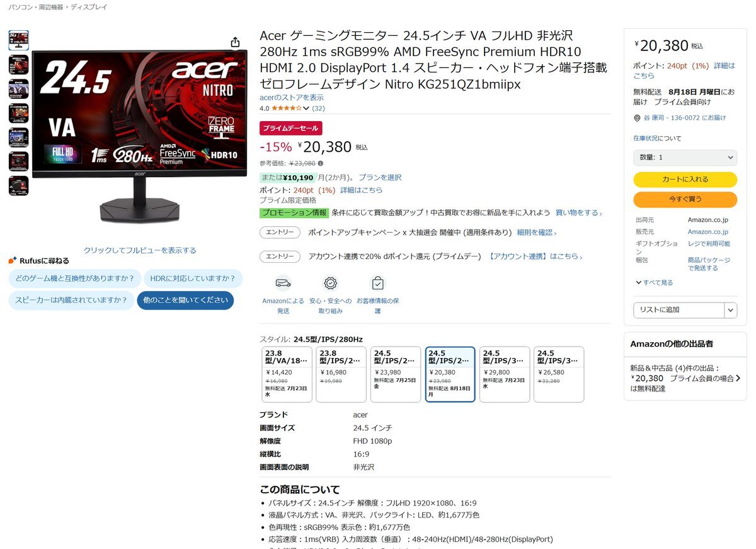
Task: Open the acerのストアを表示 link
Action: point(292,98)
